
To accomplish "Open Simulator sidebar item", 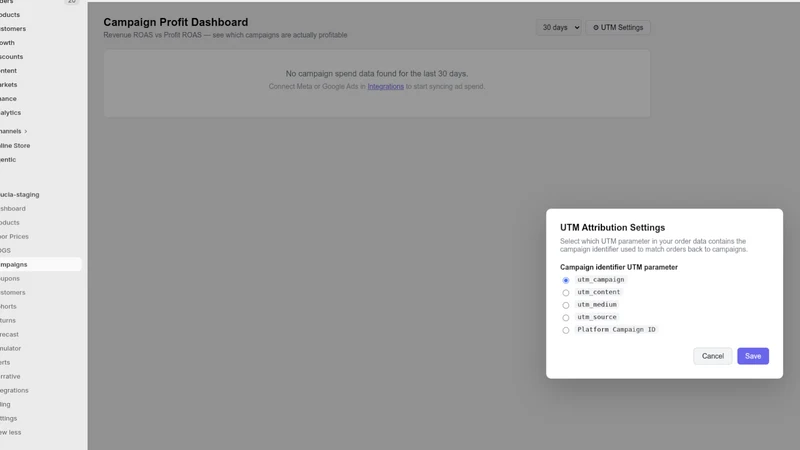I will point(10,348).
